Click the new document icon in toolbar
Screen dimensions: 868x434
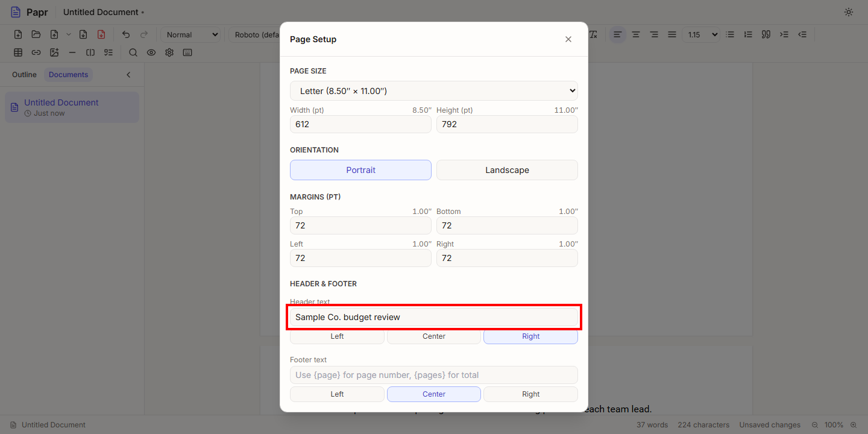(x=18, y=34)
